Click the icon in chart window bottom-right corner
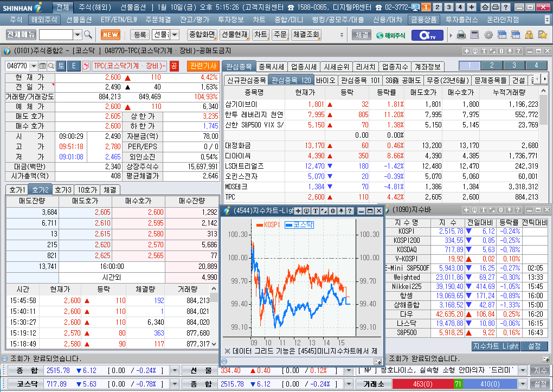This screenshot has height=392, width=553. [377, 361]
